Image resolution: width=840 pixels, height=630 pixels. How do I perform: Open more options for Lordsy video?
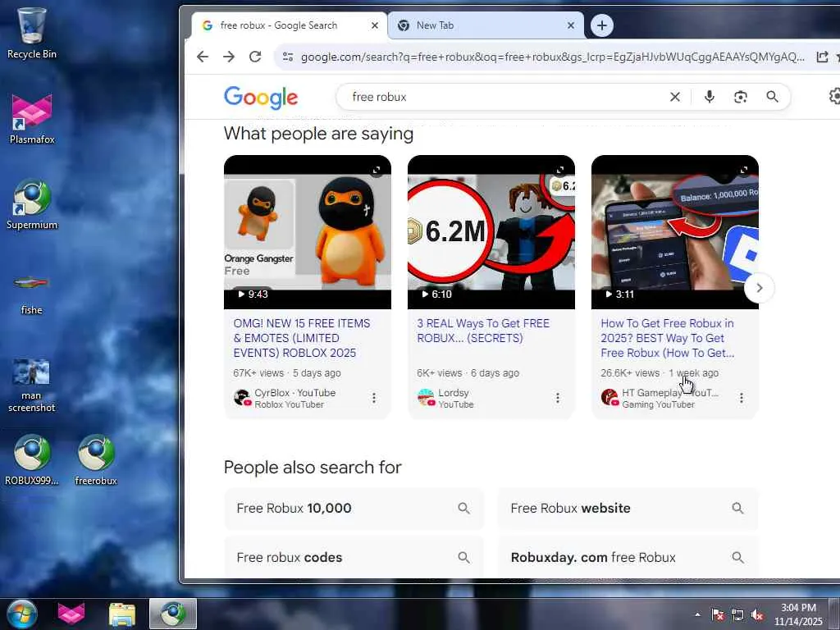558,398
